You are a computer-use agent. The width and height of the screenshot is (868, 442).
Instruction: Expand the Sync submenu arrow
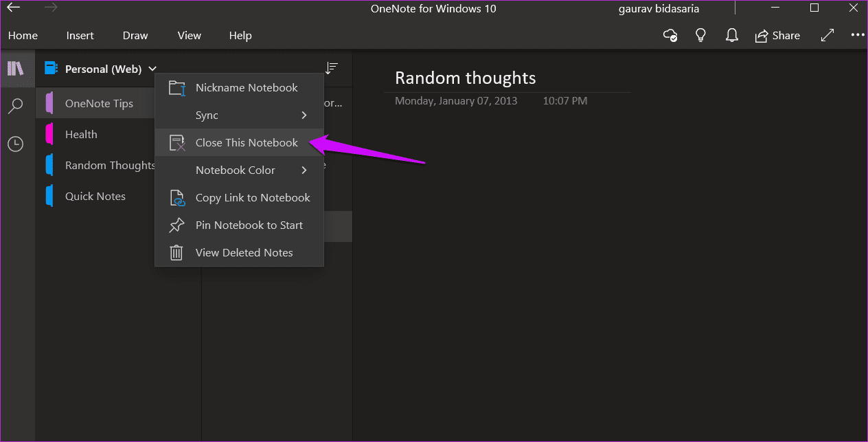(x=304, y=115)
